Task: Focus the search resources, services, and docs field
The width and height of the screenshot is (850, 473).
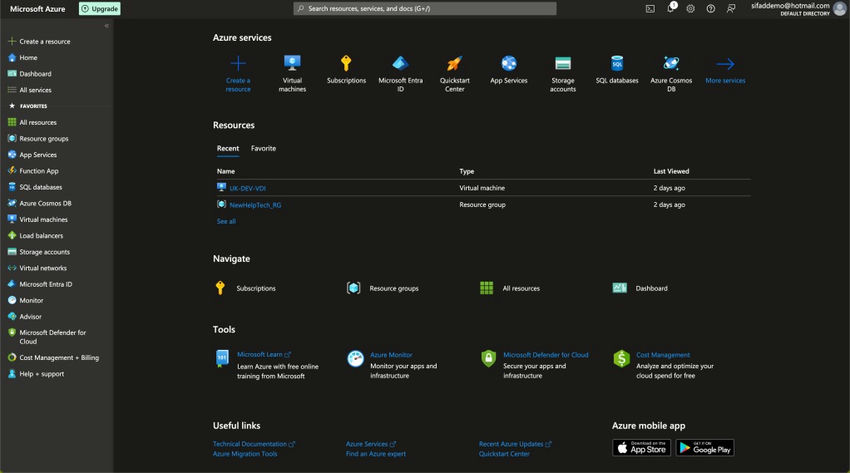Action: point(424,9)
